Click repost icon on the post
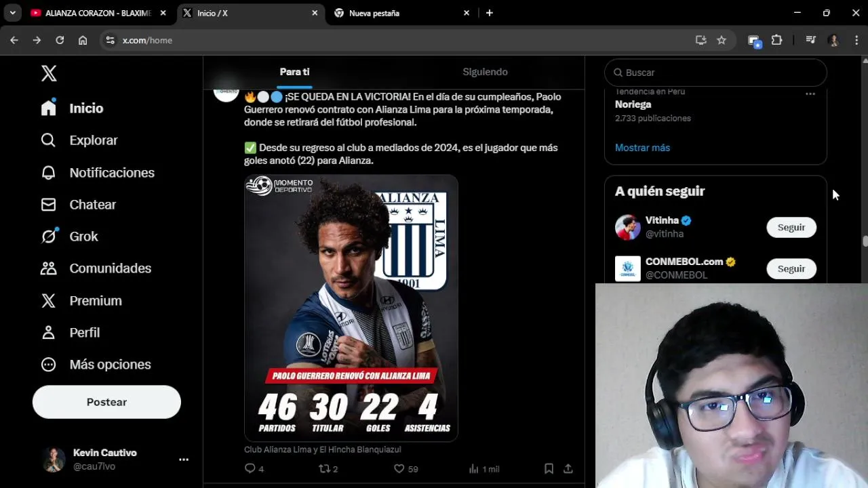Viewport: 868px width, 488px height. tap(324, 468)
